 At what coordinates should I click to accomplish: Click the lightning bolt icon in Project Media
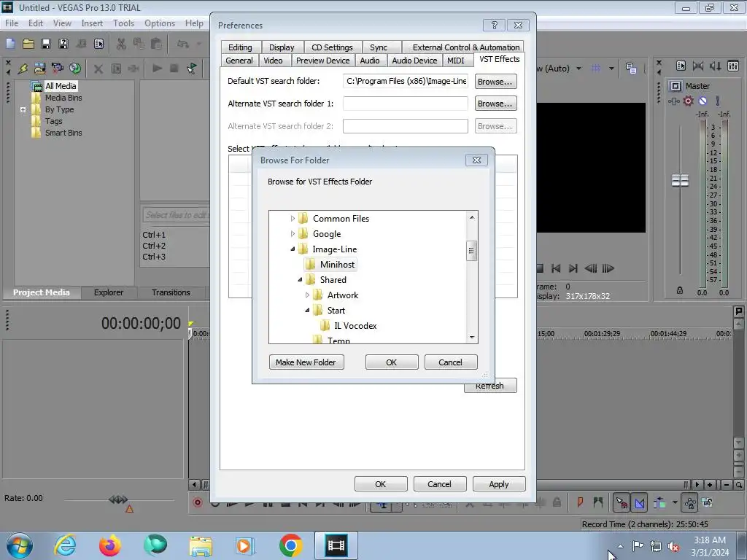(x=23, y=69)
